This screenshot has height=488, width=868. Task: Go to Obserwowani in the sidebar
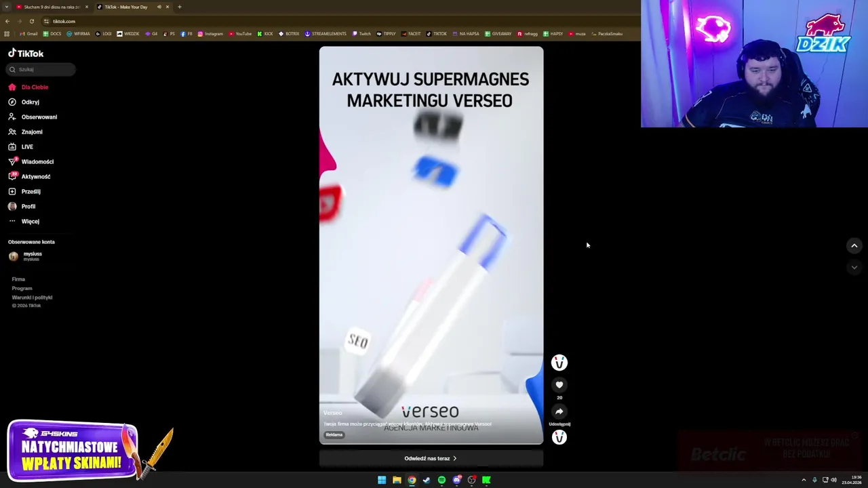click(33, 117)
